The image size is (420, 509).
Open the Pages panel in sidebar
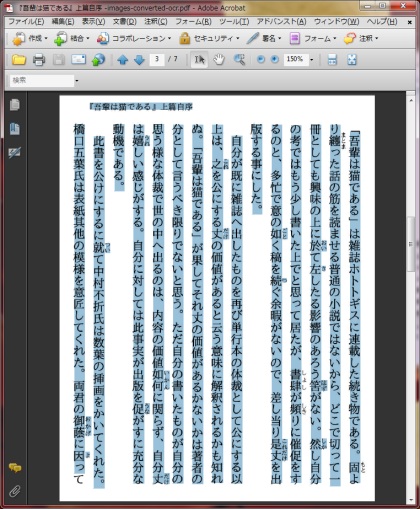[x=15, y=105]
